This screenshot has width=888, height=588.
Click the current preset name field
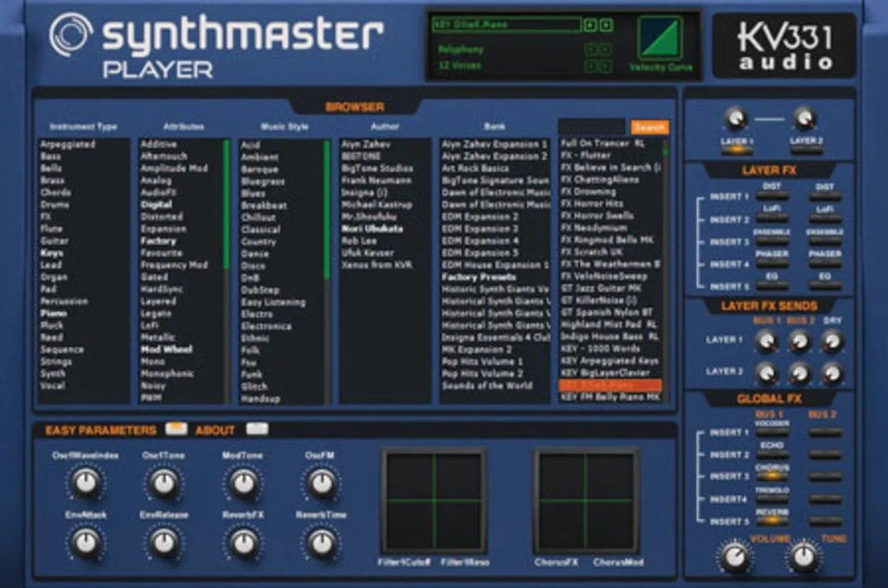coord(506,25)
